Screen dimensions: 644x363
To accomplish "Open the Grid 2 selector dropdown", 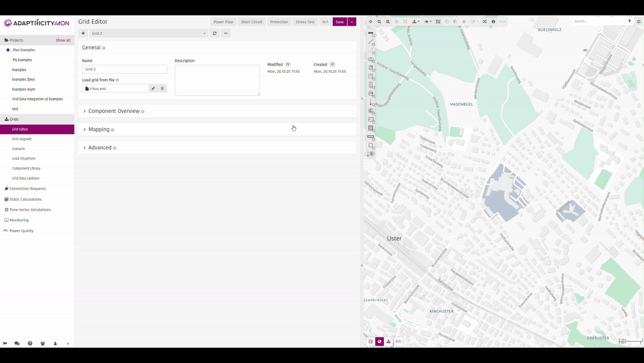I will [148, 33].
